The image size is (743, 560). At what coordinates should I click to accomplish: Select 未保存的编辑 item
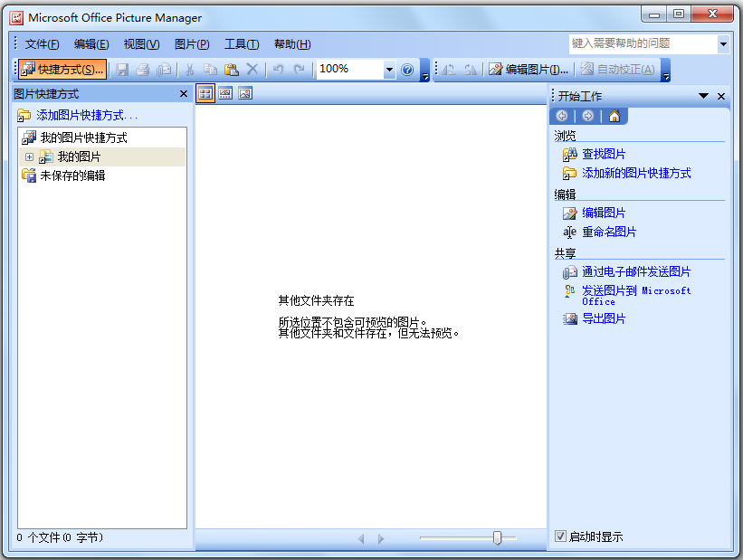pyautogui.click(x=72, y=176)
